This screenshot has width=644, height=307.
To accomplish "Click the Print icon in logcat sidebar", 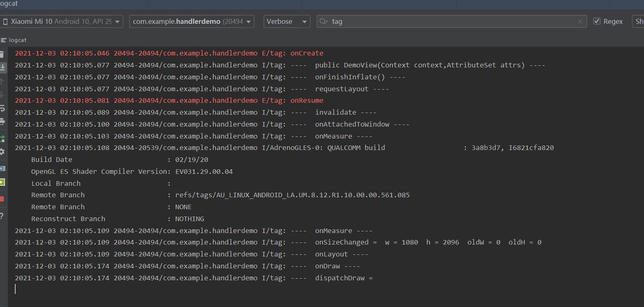I will click(x=2, y=122).
